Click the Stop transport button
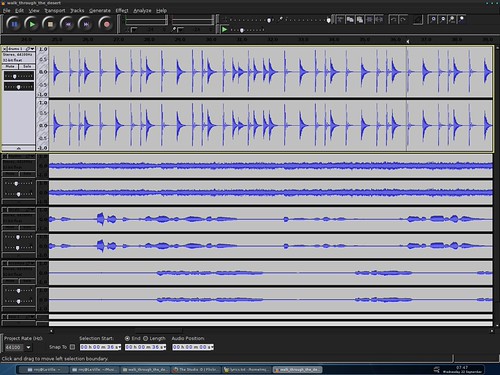The width and height of the screenshot is (500, 375). coord(50,24)
